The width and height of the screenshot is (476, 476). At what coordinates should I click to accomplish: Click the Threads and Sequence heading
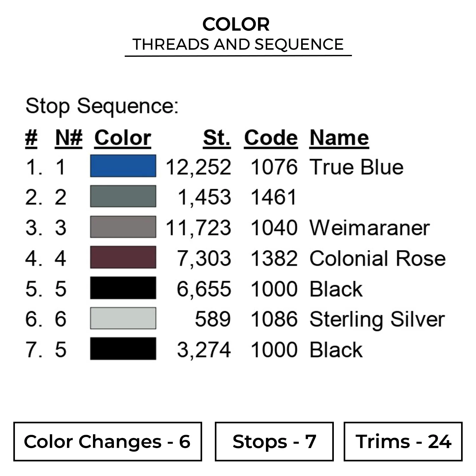[x=238, y=44]
